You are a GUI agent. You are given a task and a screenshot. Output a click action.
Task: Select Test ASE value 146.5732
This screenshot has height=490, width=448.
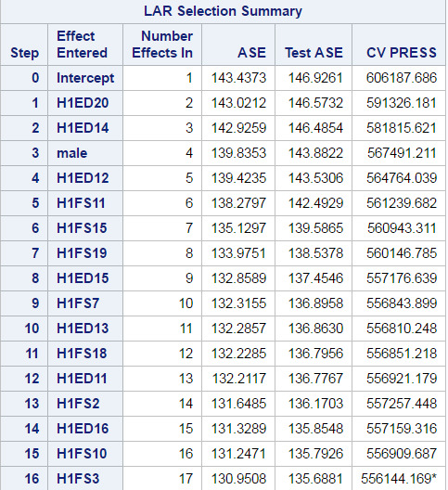tap(315, 103)
